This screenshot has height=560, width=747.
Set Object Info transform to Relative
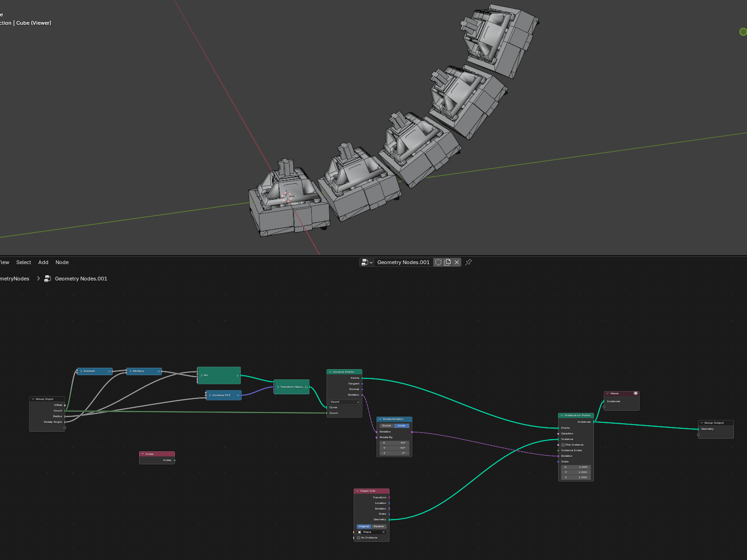pyautogui.click(x=378, y=526)
